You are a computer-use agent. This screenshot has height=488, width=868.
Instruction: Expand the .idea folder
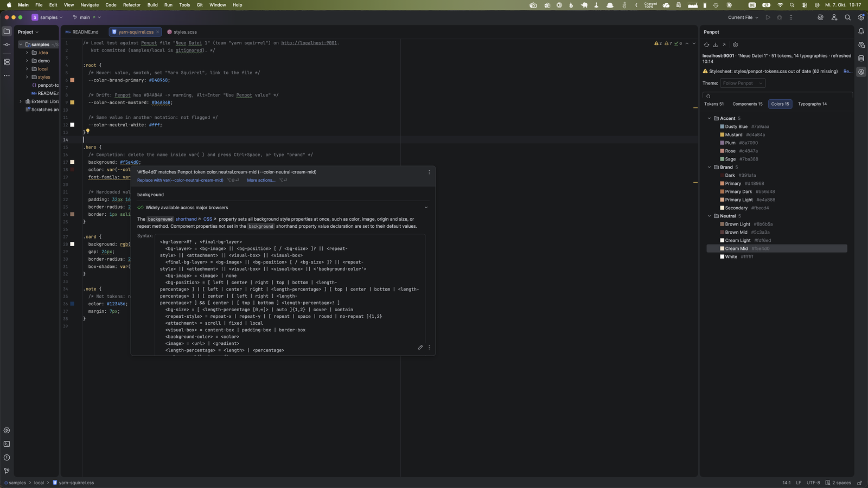click(27, 53)
